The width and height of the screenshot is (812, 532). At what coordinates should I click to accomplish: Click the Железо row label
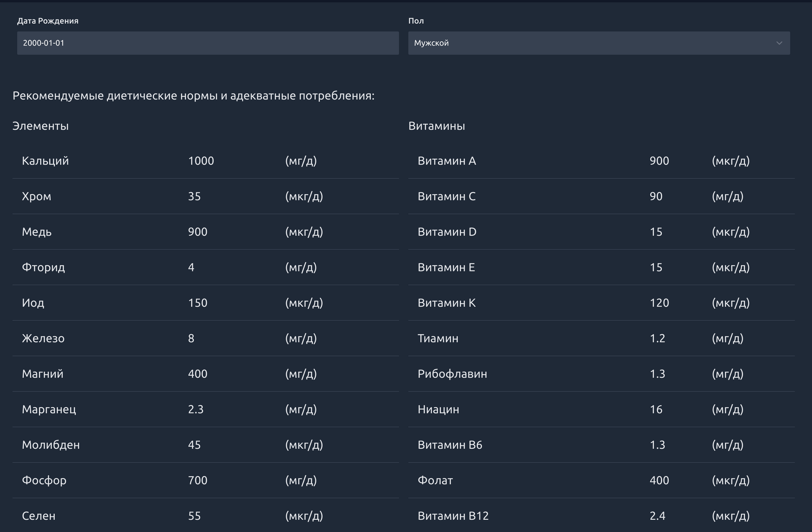(43, 338)
